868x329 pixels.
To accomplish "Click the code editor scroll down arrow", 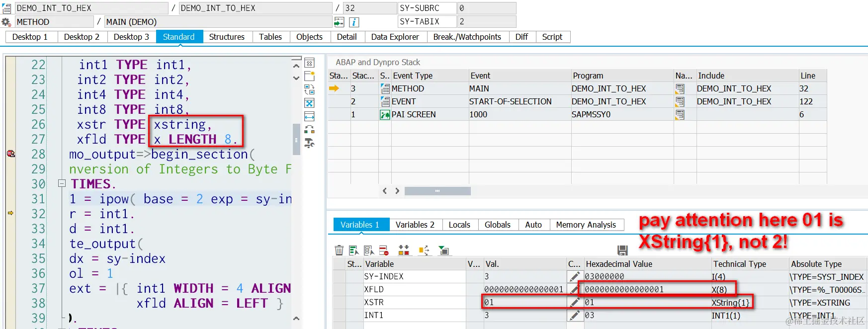I will (x=296, y=78).
